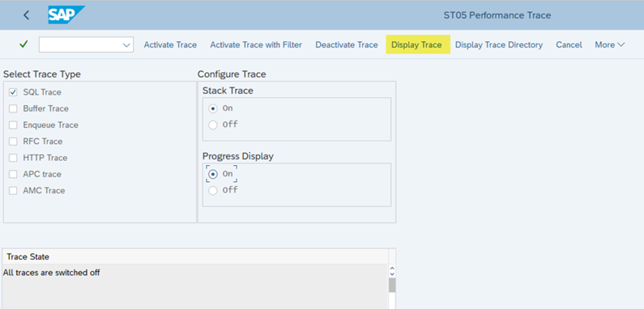
Task: Open Display Trace Directory
Action: pyautogui.click(x=499, y=44)
